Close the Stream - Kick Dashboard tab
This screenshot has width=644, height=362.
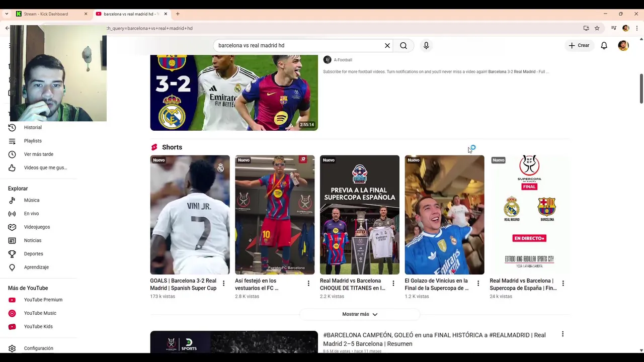point(86,14)
